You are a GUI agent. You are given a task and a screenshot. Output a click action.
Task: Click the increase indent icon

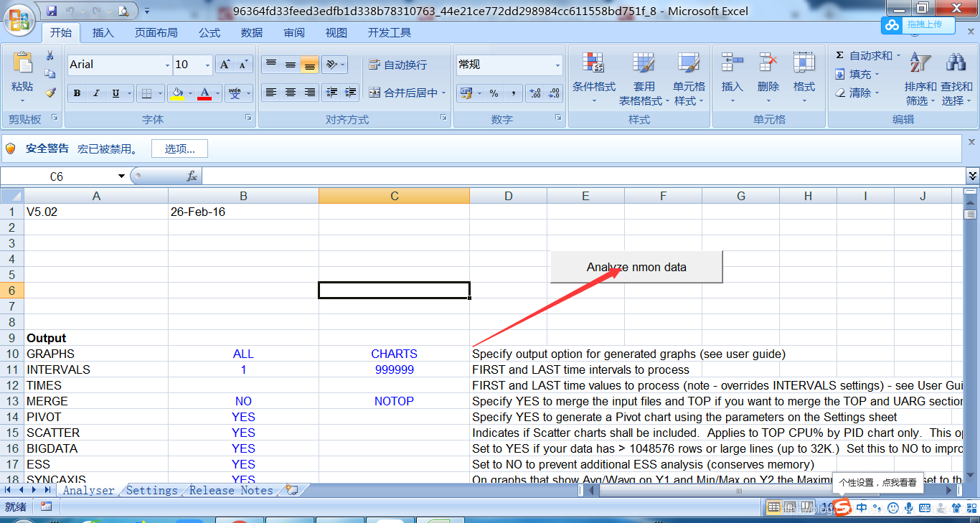(350, 93)
